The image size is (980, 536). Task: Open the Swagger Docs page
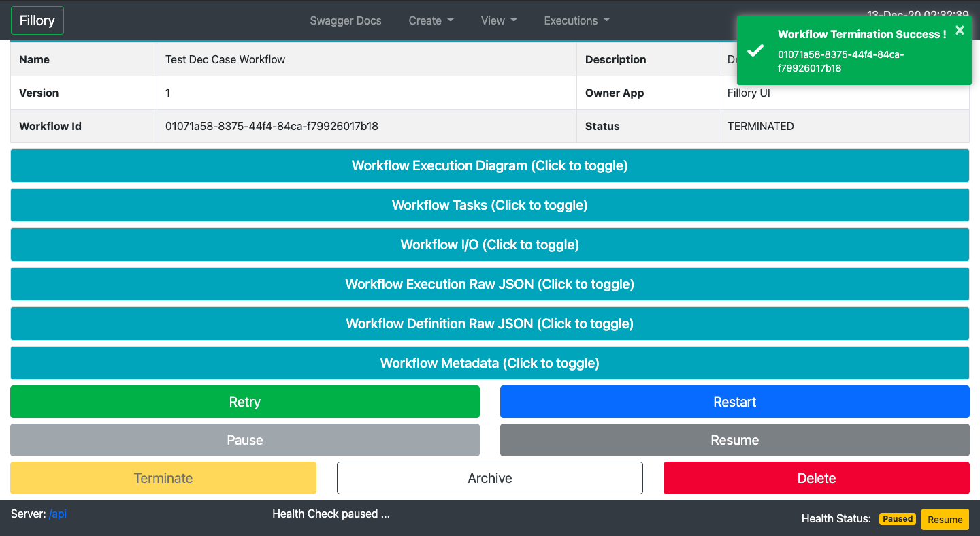click(346, 20)
